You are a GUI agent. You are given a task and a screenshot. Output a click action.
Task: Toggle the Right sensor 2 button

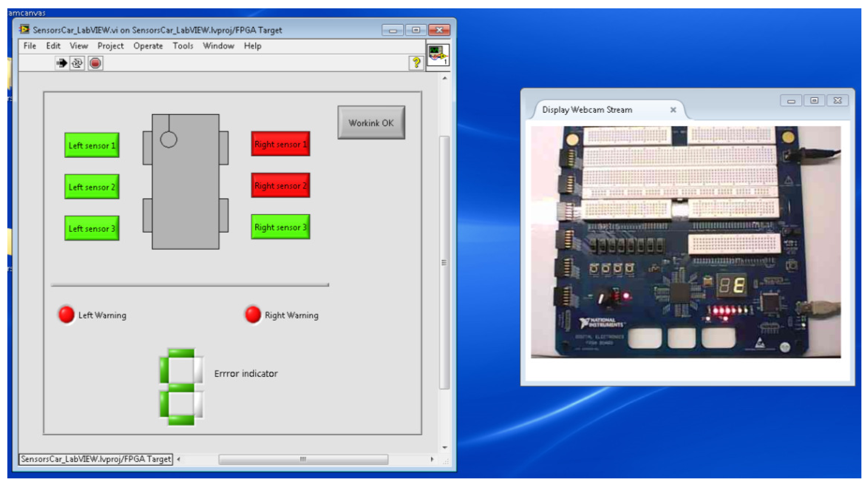click(280, 185)
